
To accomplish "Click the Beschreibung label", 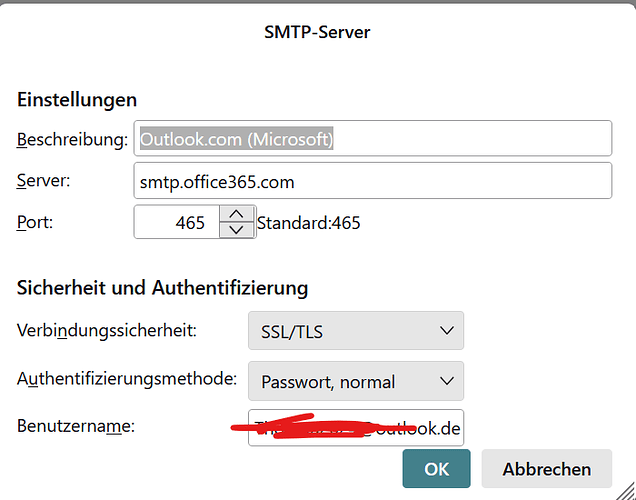I will click(72, 139).
